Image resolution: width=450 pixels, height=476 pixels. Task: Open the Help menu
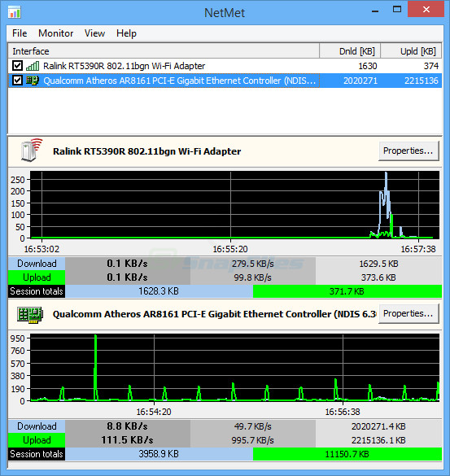[x=126, y=33]
